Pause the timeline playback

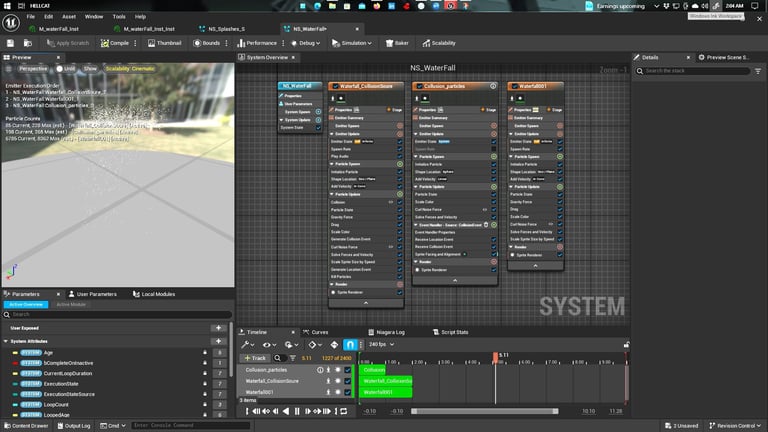coord(297,411)
